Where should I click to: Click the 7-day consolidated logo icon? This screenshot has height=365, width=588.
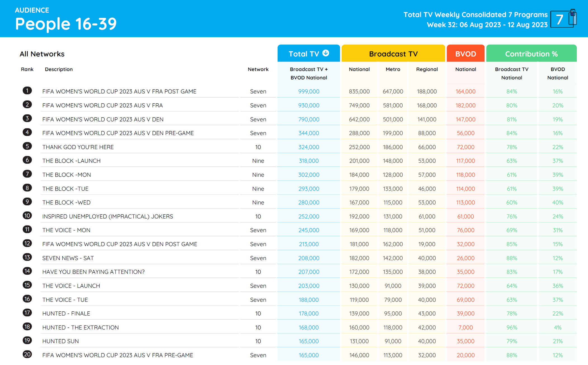point(563,19)
